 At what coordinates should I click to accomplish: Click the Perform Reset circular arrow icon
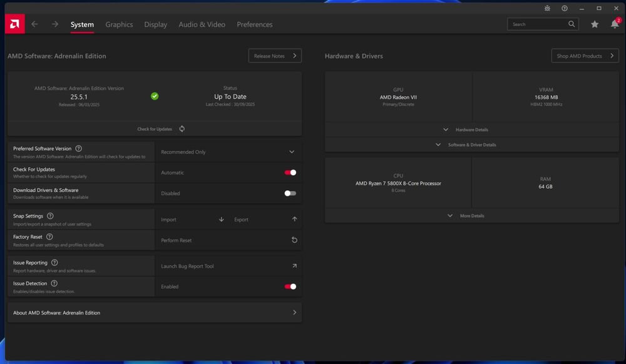pyautogui.click(x=294, y=240)
